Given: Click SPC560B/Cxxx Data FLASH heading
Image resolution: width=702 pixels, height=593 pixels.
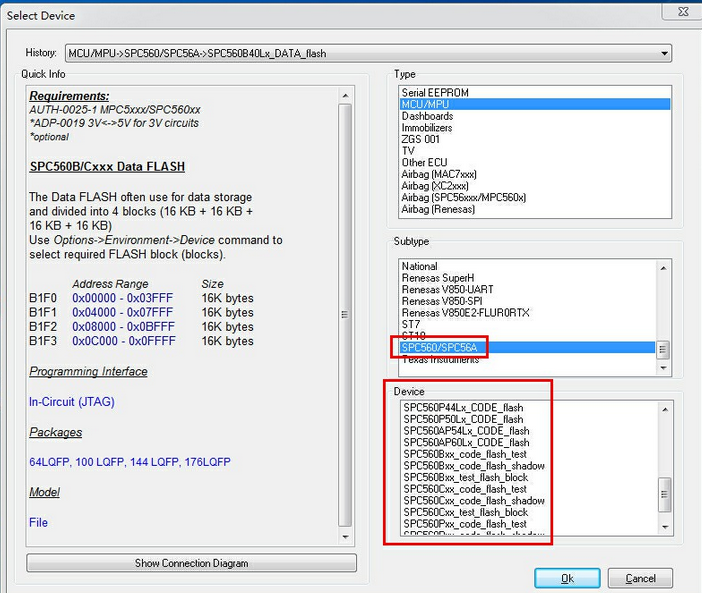Looking at the screenshot, I should coord(107,166).
